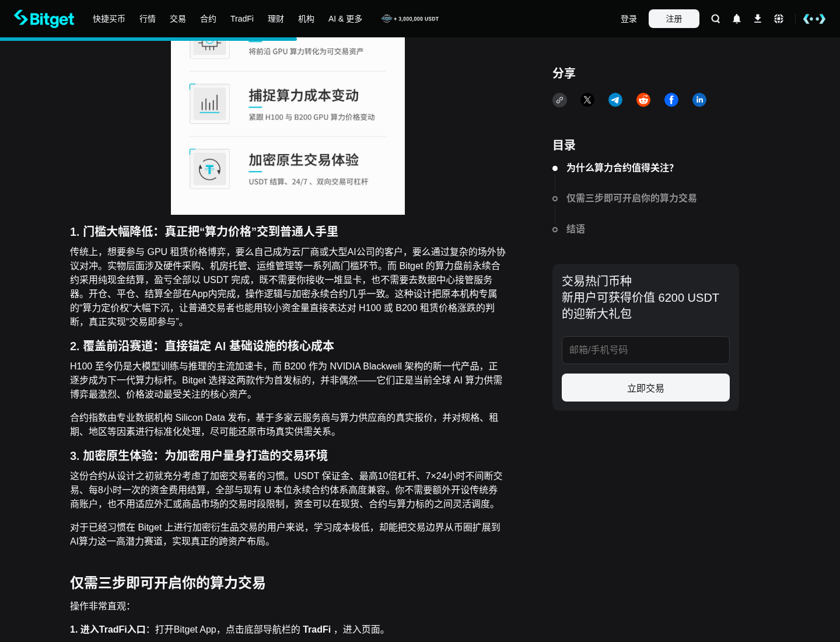
Task: Click the 目录 heading
Action: (564, 145)
